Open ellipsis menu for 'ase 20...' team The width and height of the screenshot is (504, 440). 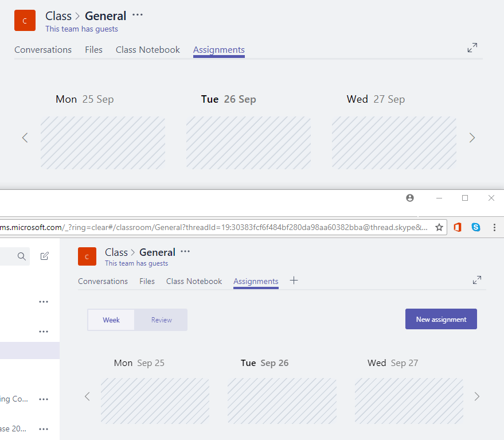click(44, 429)
